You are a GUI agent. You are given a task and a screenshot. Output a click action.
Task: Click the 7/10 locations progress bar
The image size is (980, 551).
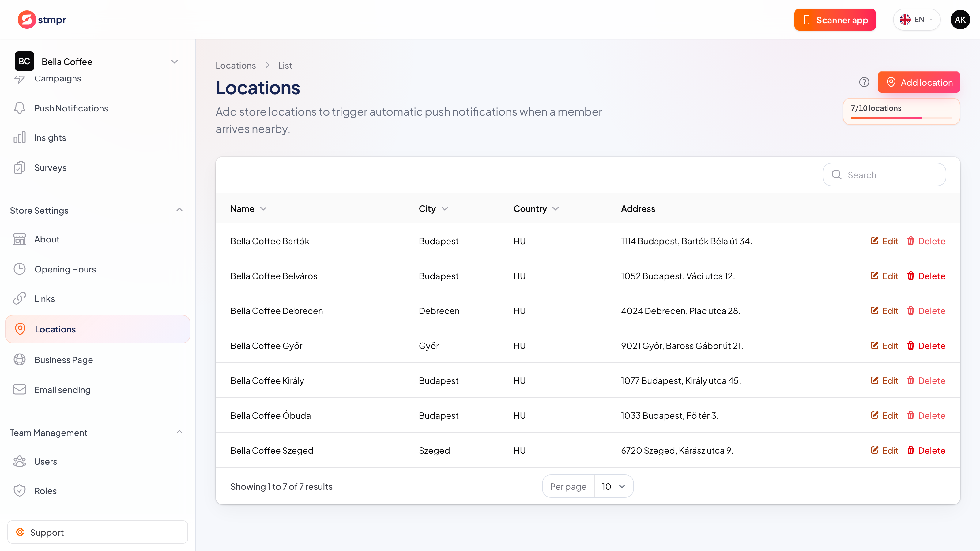tap(901, 118)
